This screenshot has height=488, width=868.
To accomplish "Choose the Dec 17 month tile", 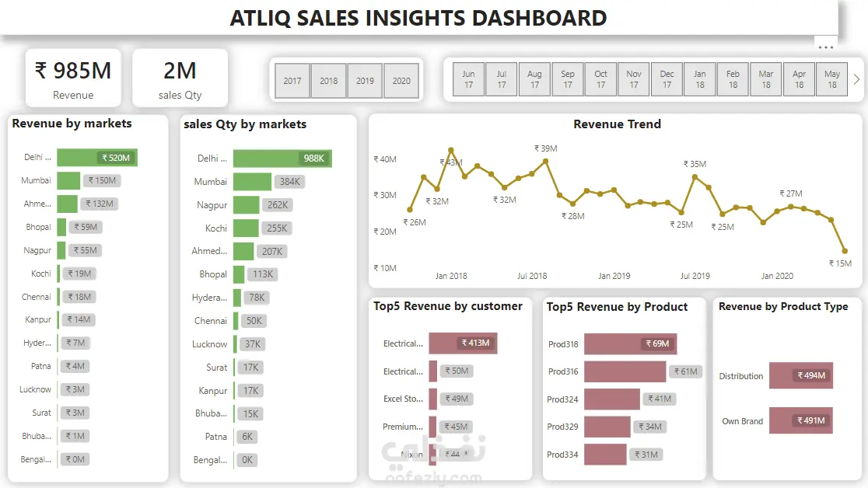I will pyautogui.click(x=667, y=80).
